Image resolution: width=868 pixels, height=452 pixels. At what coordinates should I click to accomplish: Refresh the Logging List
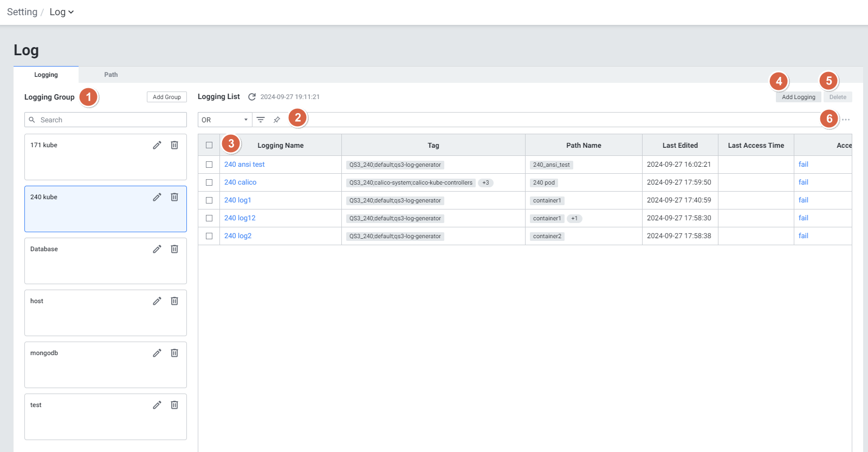pos(252,97)
